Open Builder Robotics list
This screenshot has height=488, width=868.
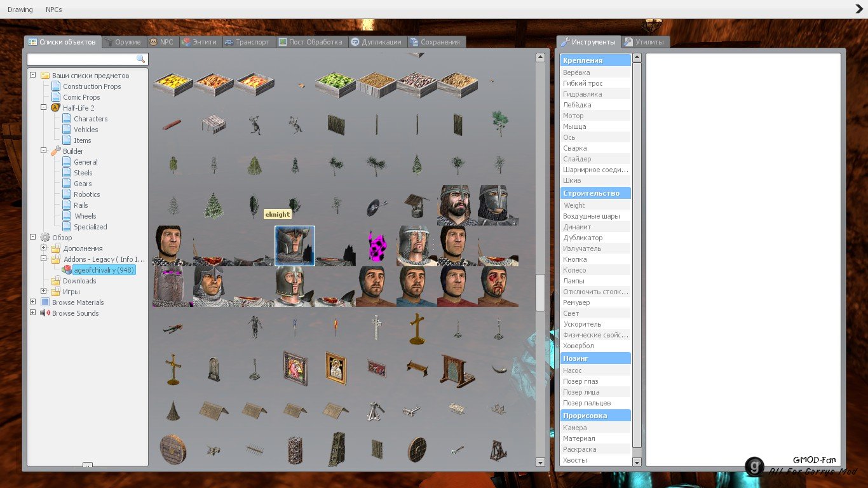point(86,194)
